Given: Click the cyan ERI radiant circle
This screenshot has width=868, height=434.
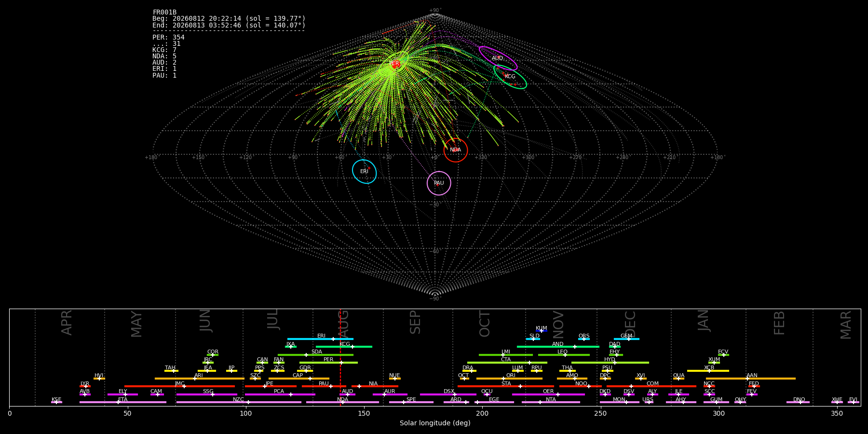Looking at the screenshot, I should pos(365,172).
